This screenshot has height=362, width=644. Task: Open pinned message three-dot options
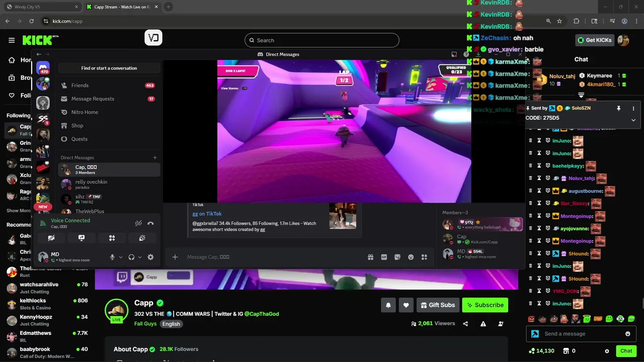(x=633, y=108)
